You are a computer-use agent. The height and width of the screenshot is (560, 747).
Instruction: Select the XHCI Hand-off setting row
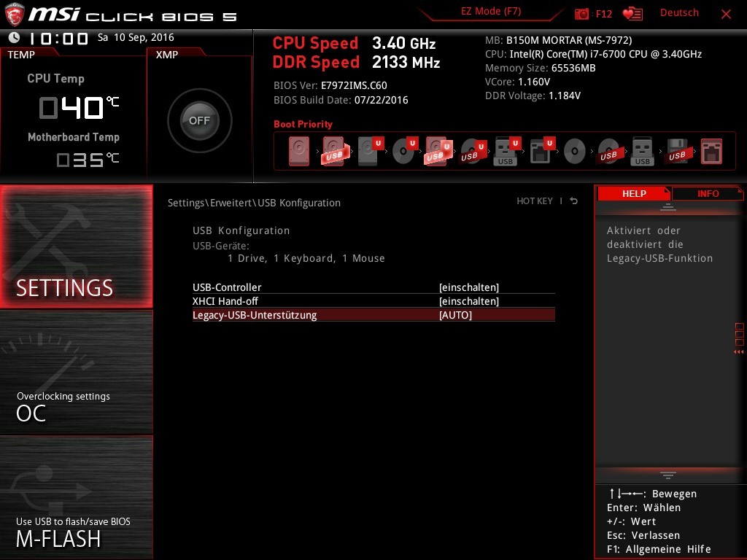coord(373,301)
